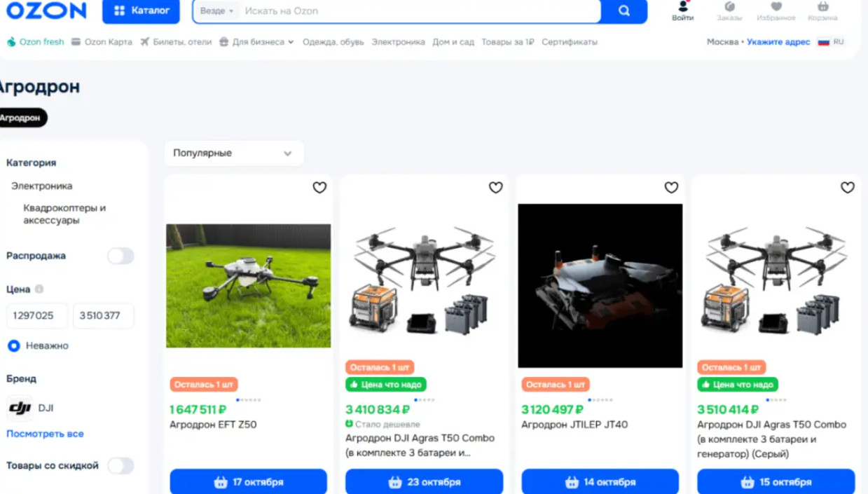Click the OZON logo
Viewport: 868px width, 494px height.
[x=46, y=10]
